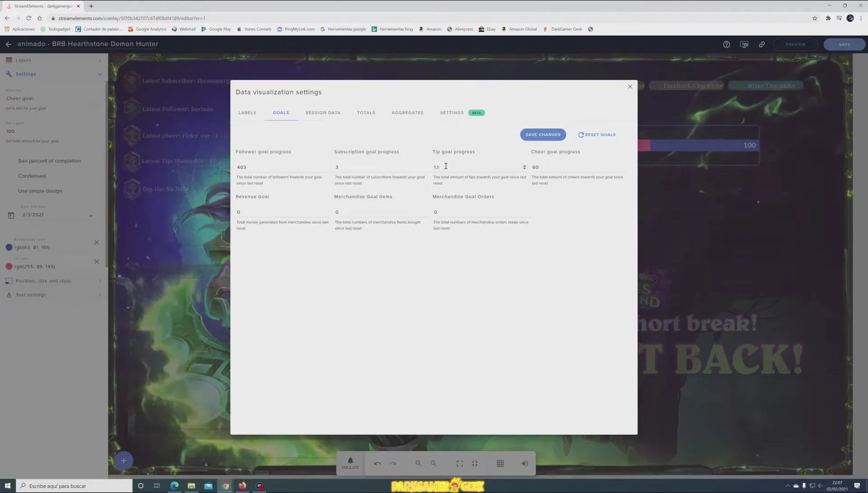
Task: Click the back arrow beside overlay title
Action: pos(8,44)
